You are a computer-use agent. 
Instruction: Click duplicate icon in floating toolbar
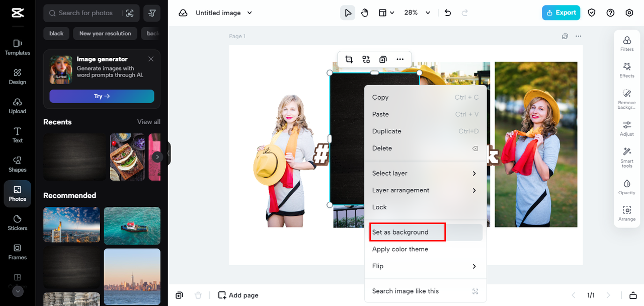pos(383,59)
